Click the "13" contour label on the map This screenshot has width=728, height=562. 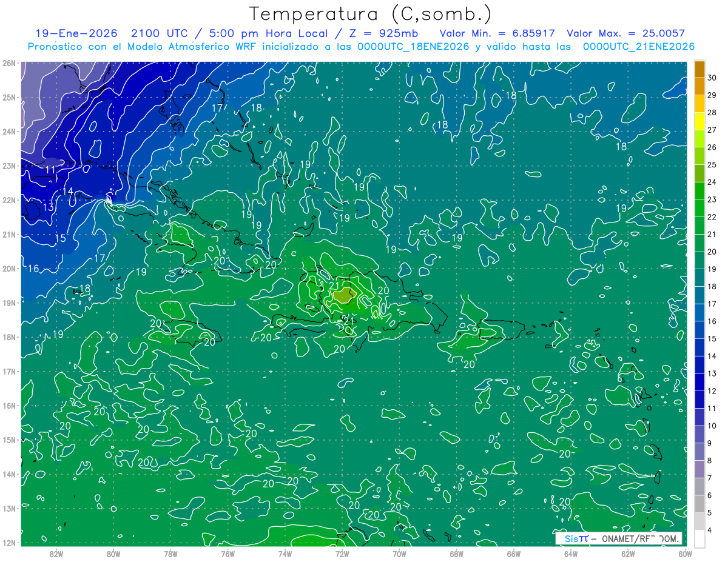click(48, 207)
